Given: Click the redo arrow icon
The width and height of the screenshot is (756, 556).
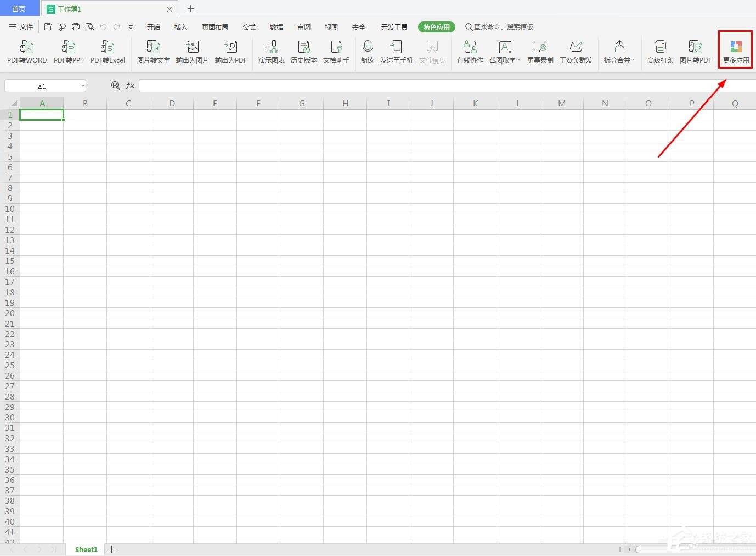Looking at the screenshot, I should (x=116, y=27).
